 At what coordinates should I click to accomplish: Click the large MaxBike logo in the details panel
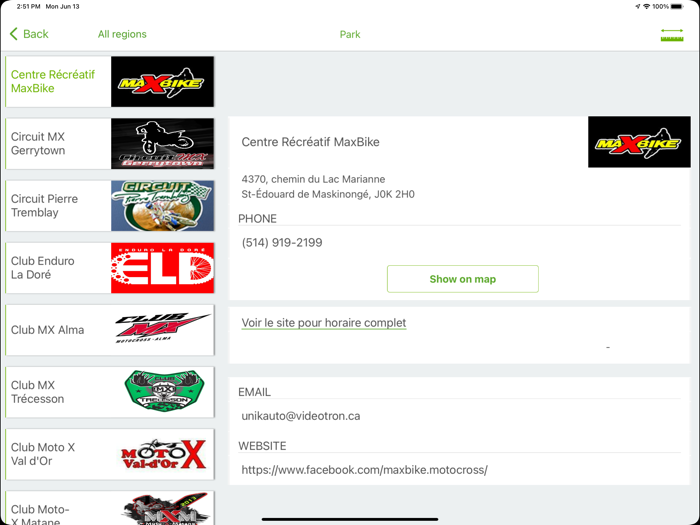pos(639,142)
